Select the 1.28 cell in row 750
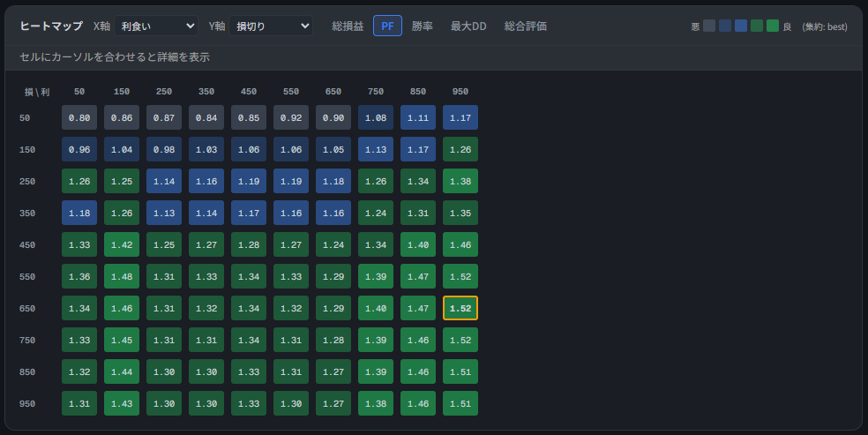 click(333, 340)
